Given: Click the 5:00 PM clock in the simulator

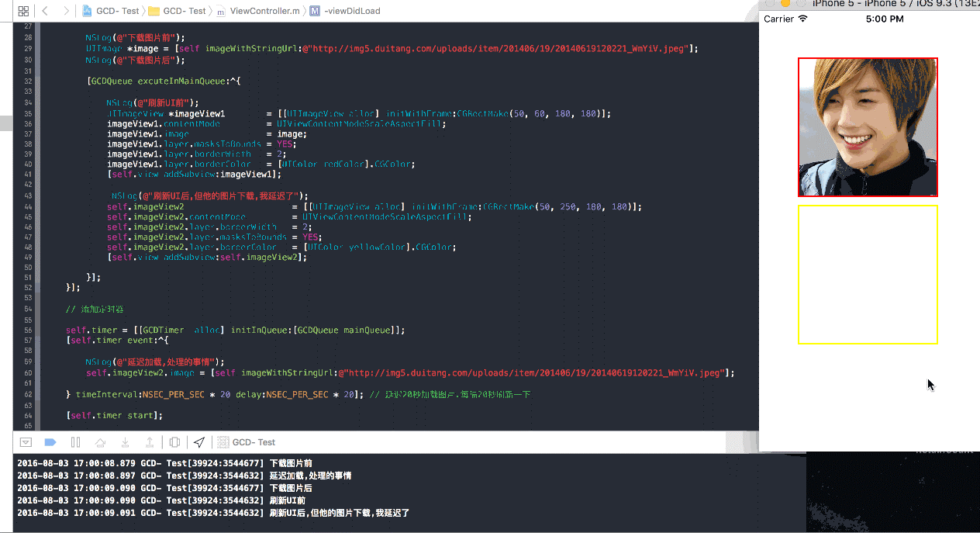Looking at the screenshot, I should coord(884,19).
